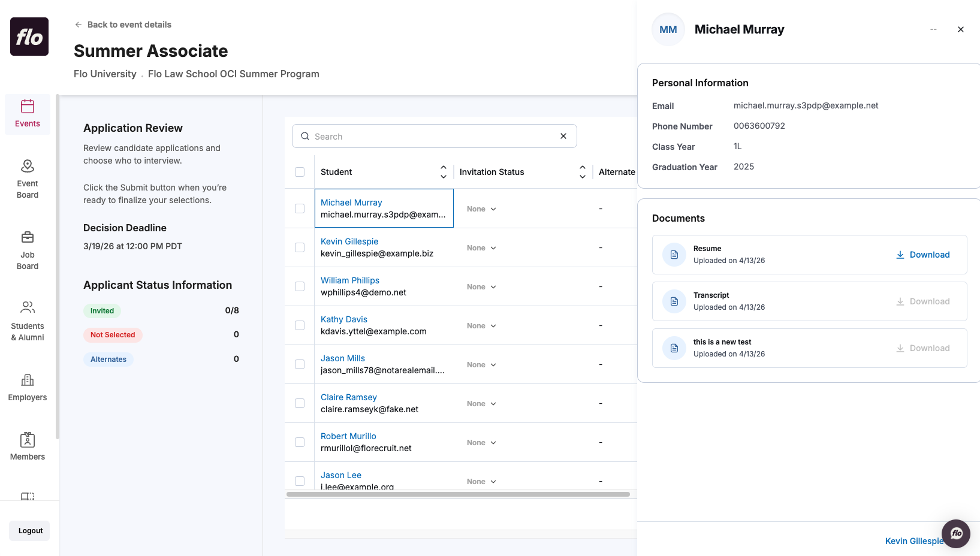Open invitation status dropdown for Jason Lee

(481, 482)
